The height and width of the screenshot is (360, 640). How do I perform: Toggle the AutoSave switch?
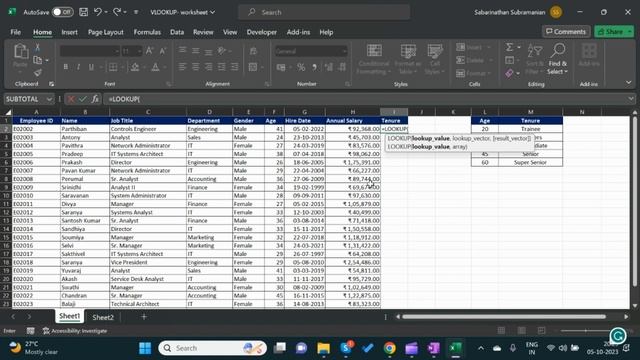(62, 12)
